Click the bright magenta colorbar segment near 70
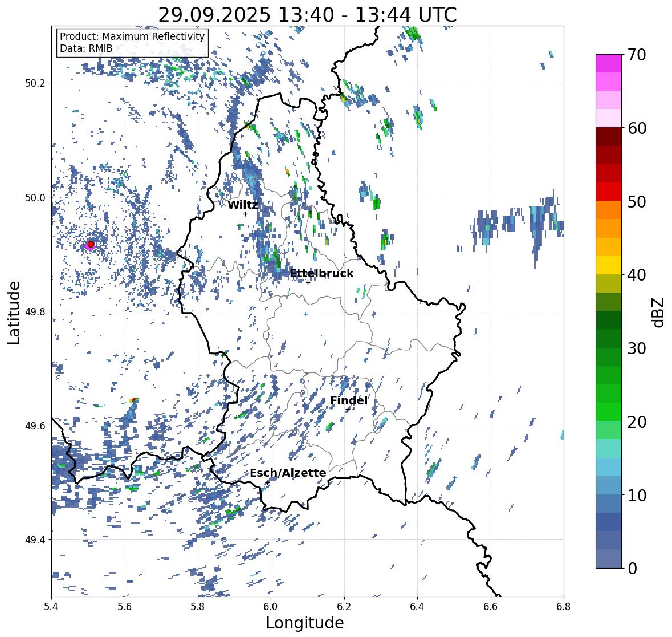672x637 pixels. (x=609, y=63)
